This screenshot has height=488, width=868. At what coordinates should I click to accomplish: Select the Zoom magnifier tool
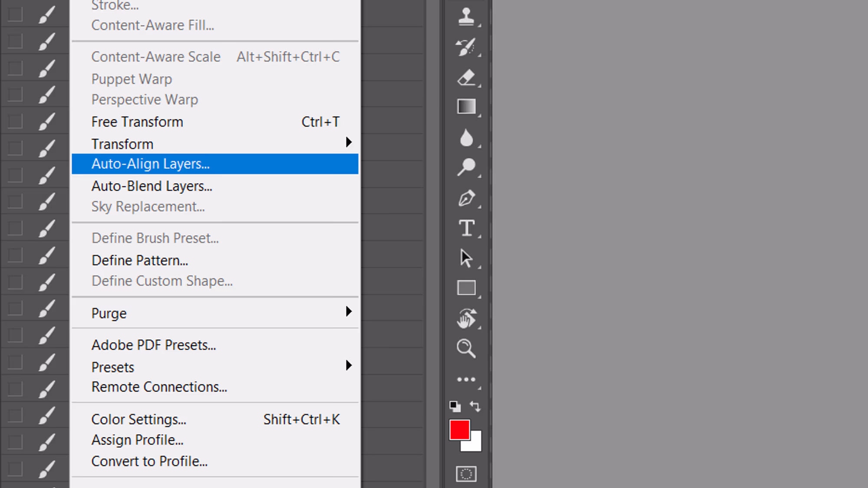point(466,348)
